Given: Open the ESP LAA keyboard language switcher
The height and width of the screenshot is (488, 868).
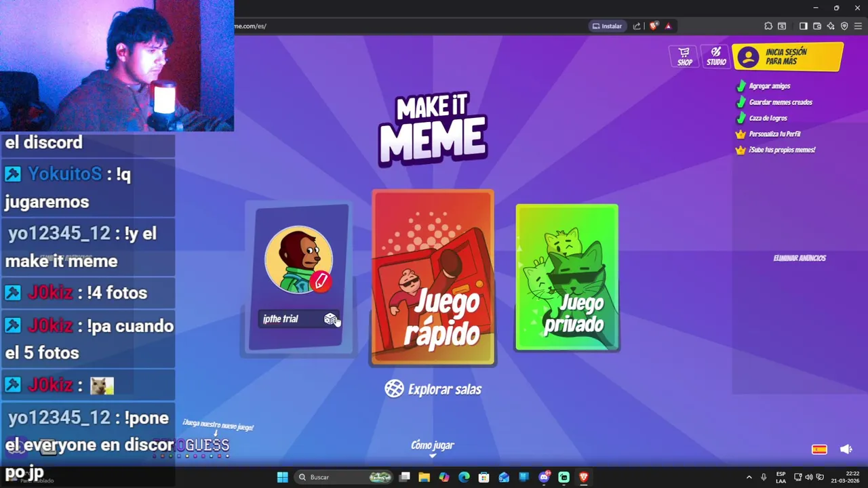Looking at the screenshot, I should pos(781,477).
